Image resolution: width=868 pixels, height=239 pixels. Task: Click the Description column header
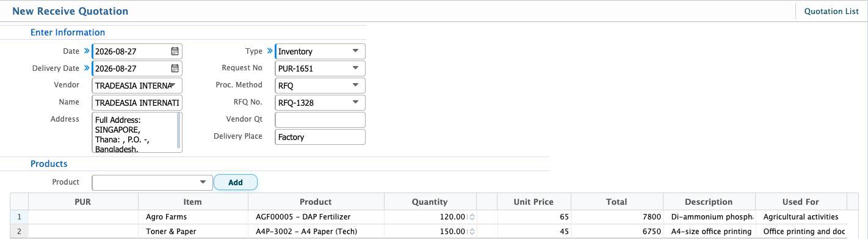(x=709, y=202)
